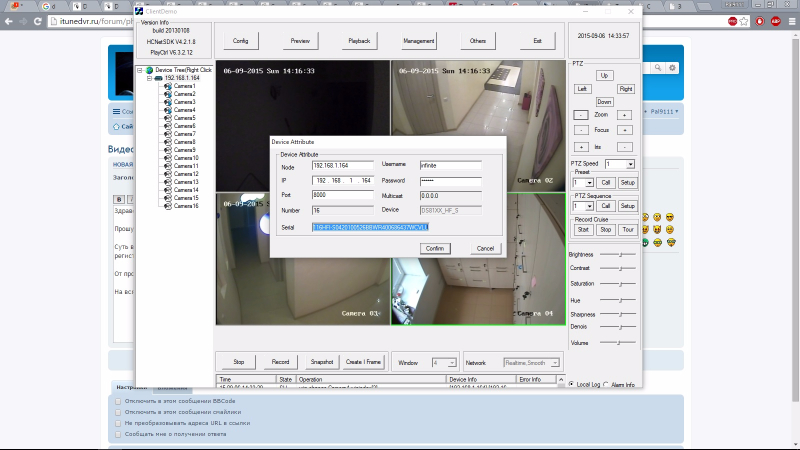Toggle the disable BBCode checkbox

[118, 402]
